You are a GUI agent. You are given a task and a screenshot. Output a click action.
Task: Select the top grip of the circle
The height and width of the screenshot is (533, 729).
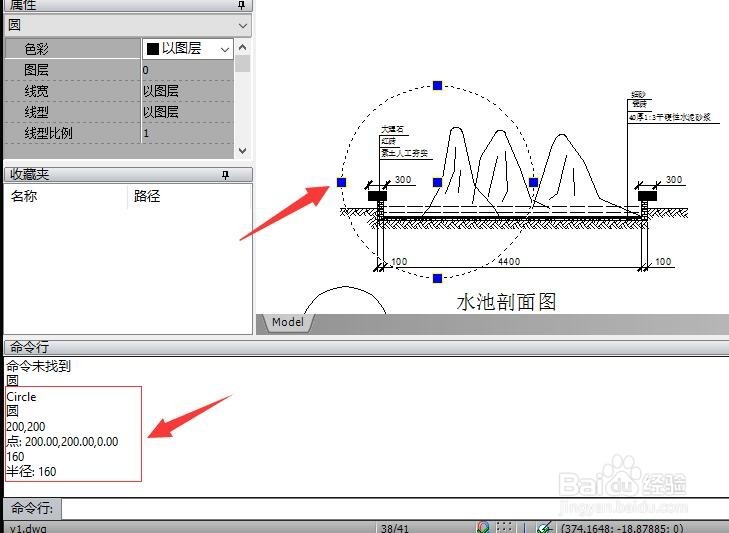coord(437,86)
